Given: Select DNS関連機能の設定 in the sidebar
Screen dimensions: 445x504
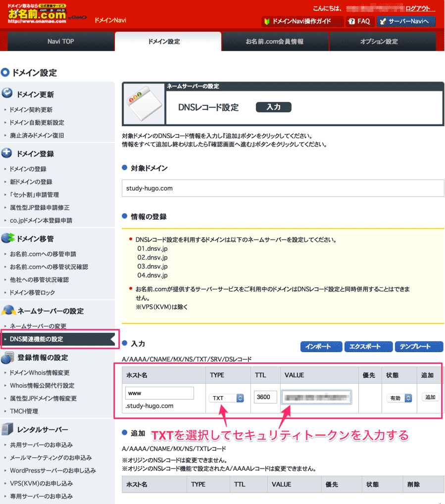Looking at the screenshot, I should click(58, 339).
